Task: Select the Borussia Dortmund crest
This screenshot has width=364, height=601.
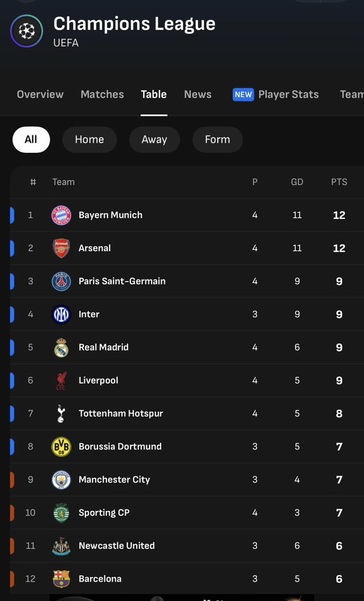Action: point(61,447)
